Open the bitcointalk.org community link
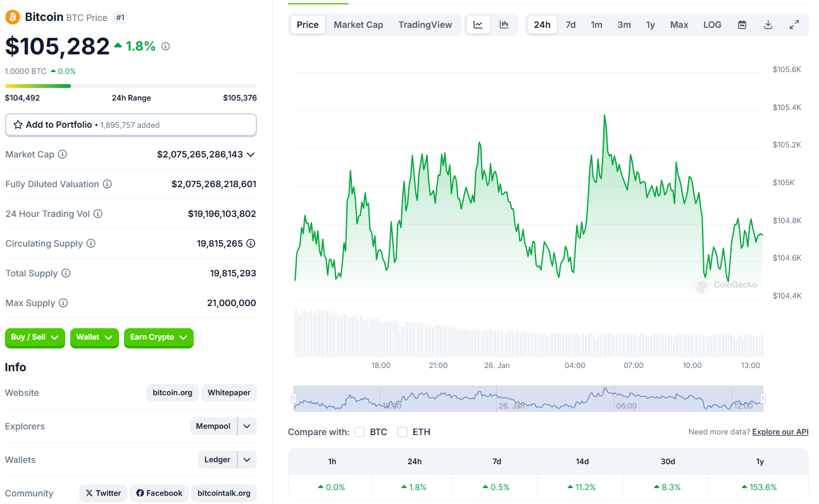Screen dimensions: 819x504 224,493
